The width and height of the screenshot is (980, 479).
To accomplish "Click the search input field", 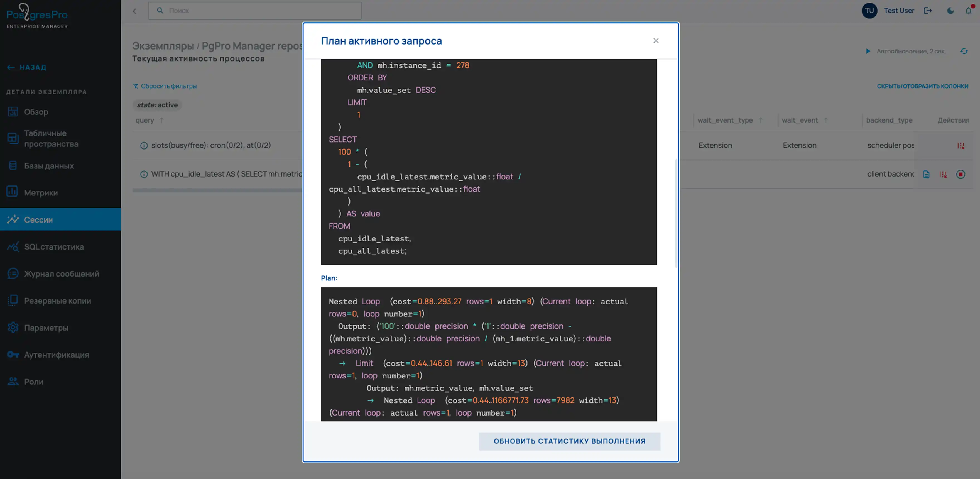I will (255, 11).
